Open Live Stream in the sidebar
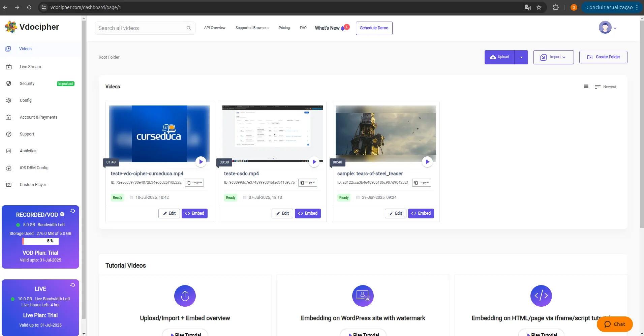The image size is (644, 336). click(x=30, y=67)
